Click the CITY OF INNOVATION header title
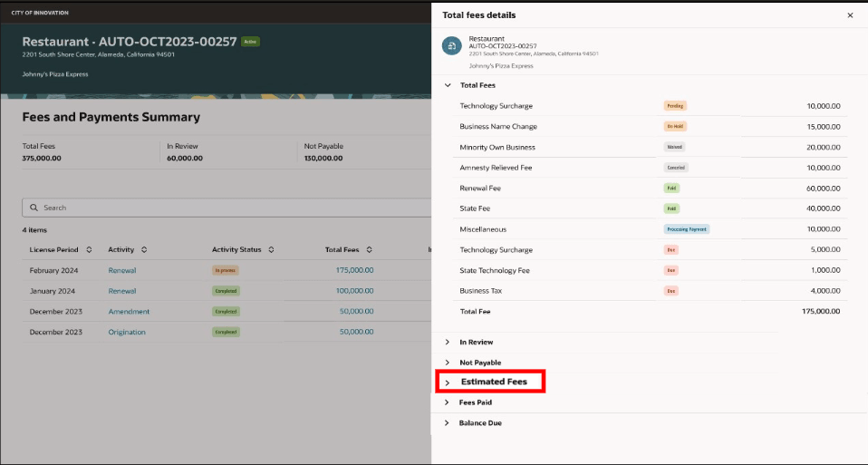The width and height of the screenshot is (868, 465). pyautogui.click(x=40, y=13)
